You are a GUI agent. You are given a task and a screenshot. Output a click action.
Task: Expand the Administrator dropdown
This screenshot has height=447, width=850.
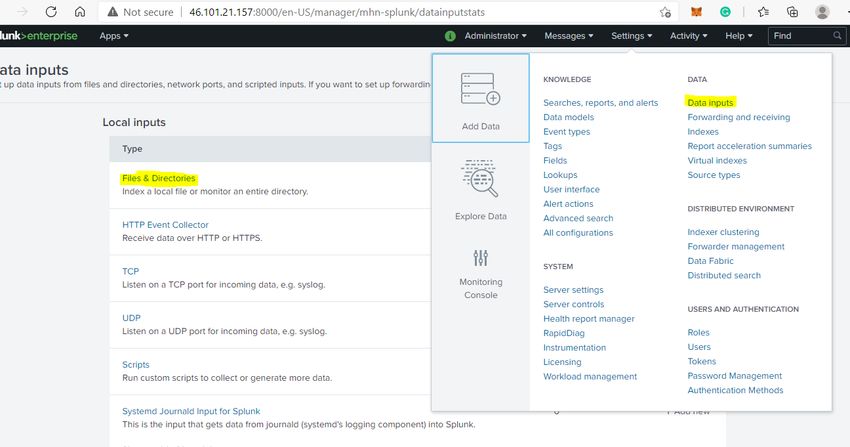[496, 36]
